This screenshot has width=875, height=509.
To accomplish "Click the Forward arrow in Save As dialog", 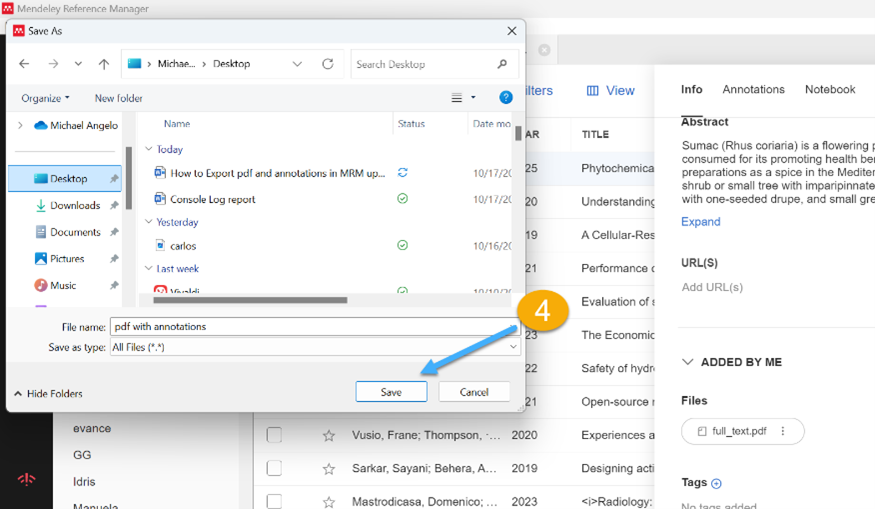I will point(53,64).
